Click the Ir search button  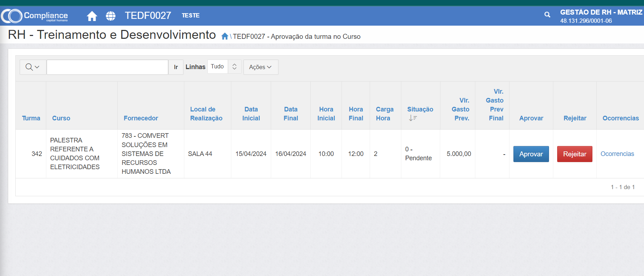pyautogui.click(x=176, y=67)
